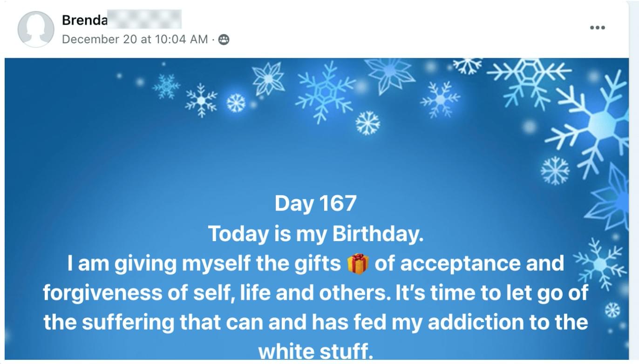
Task: Click the line starting "the suffering that"
Action: click(x=315, y=323)
